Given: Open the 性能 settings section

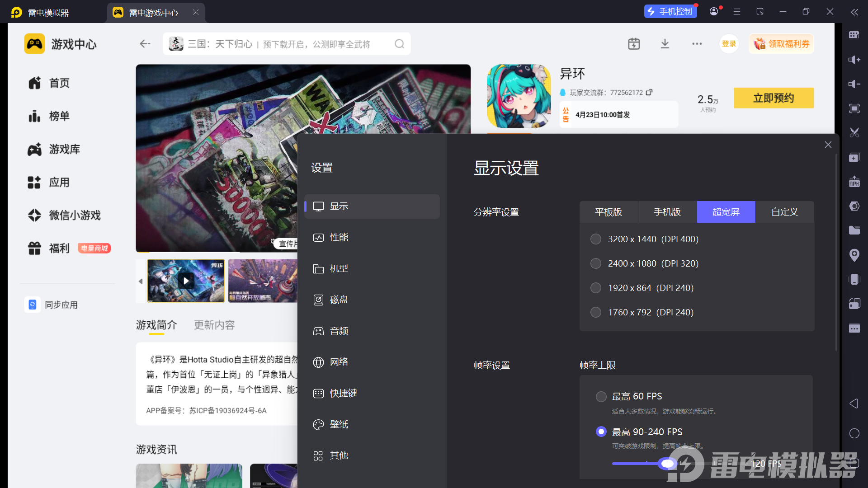Looking at the screenshot, I should (x=372, y=238).
